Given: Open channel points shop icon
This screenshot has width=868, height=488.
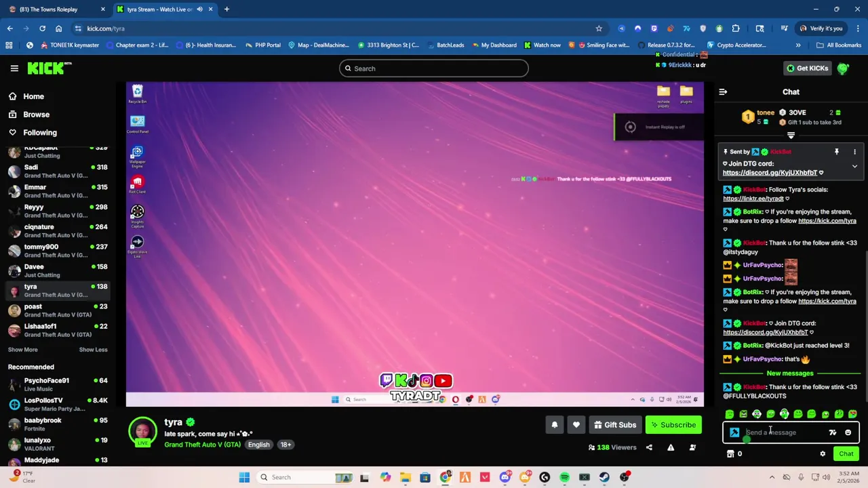Looking at the screenshot, I should (x=730, y=454).
